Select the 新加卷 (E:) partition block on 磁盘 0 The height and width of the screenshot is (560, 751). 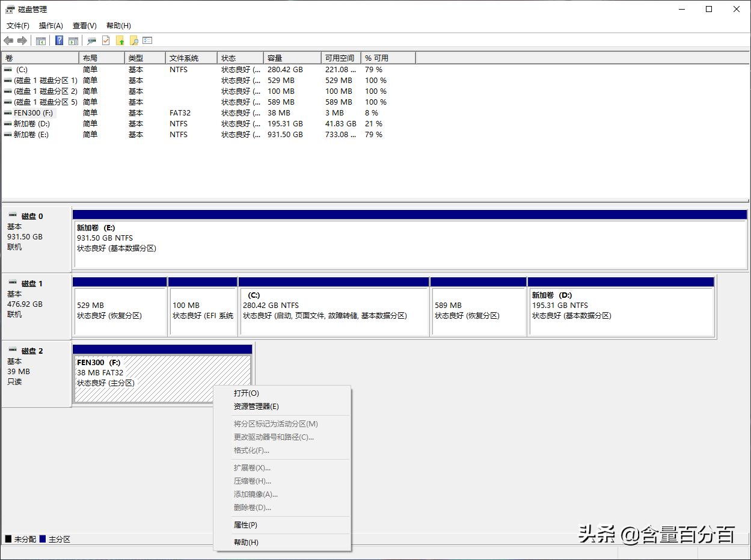(x=409, y=239)
